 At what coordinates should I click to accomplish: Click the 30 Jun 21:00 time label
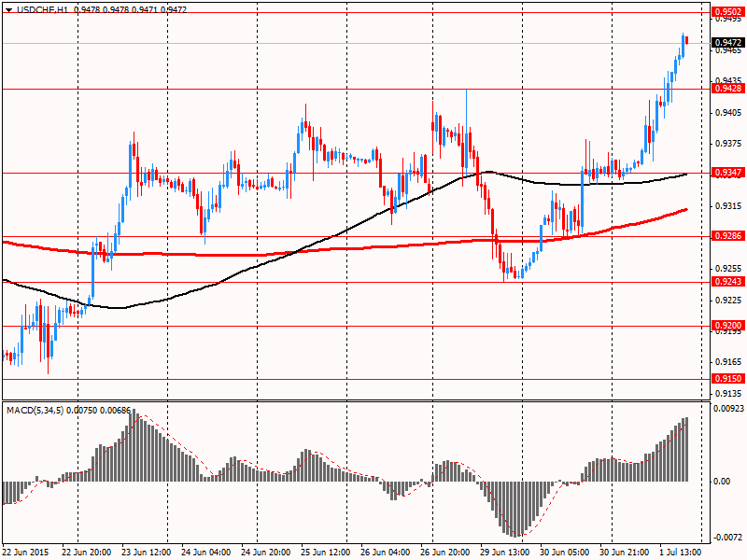click(x=625, y=553)
